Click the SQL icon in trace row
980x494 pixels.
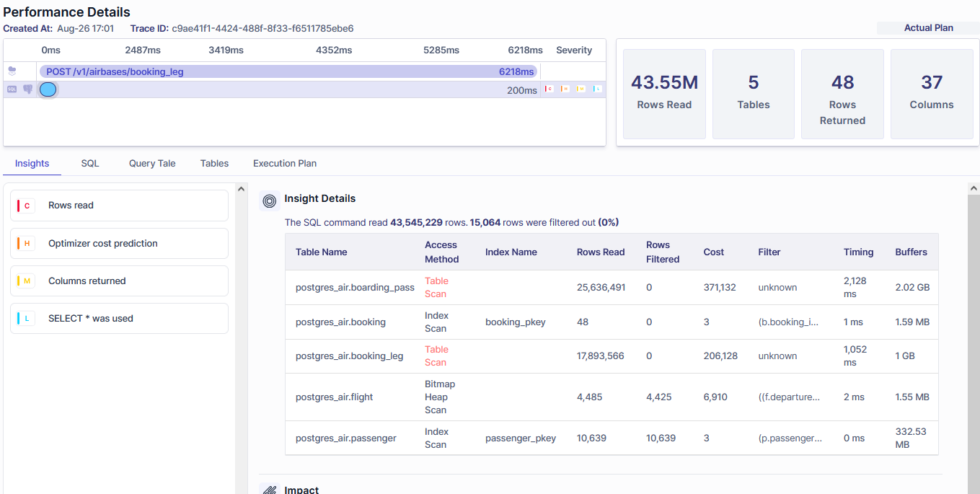click(x=12, y=89)
